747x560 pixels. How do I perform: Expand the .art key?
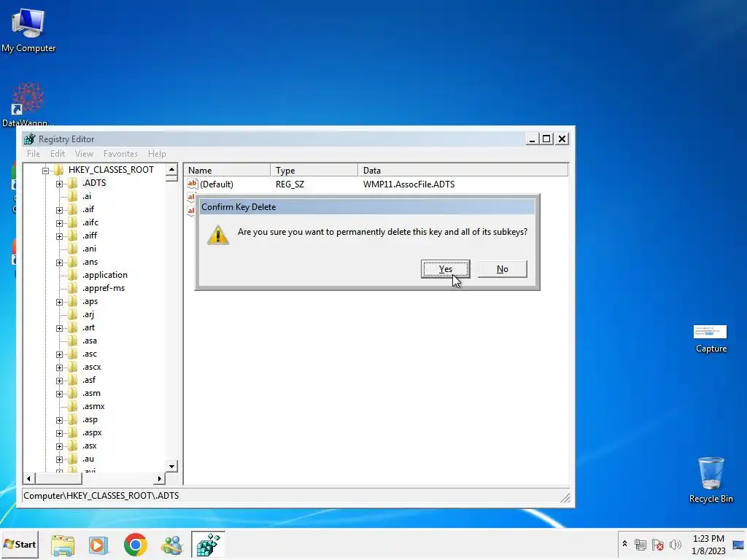tap(59, 329)
